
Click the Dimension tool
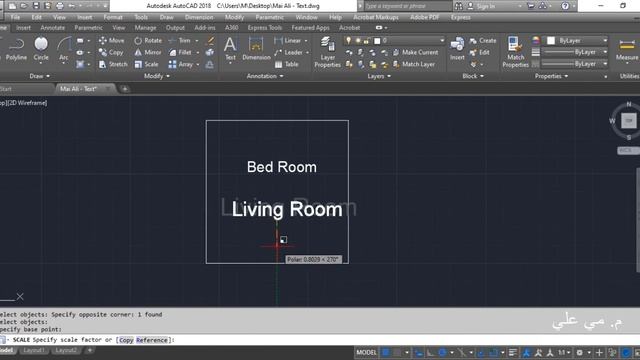tap(256, 49)
